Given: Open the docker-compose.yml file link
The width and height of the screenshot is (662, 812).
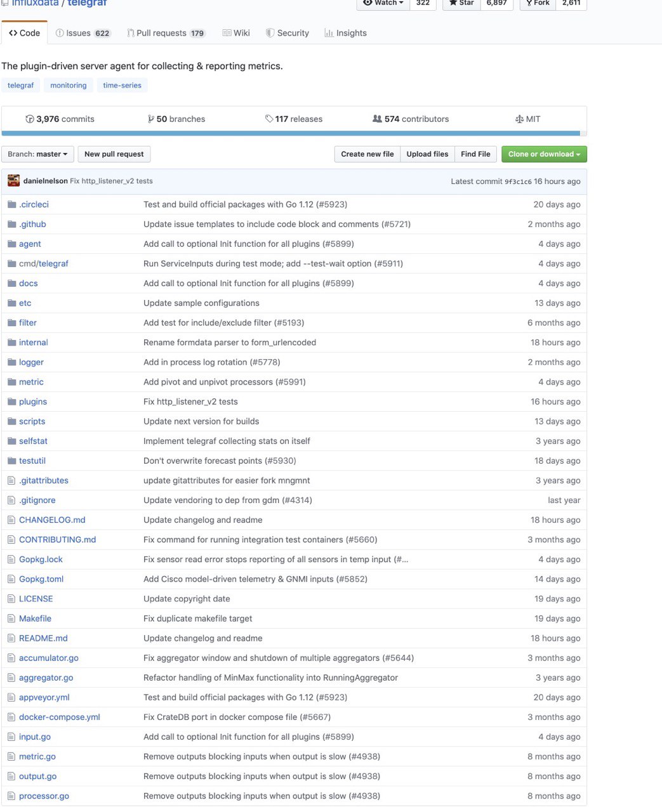Looking at the screenshot, I should (x=60, y=717).
